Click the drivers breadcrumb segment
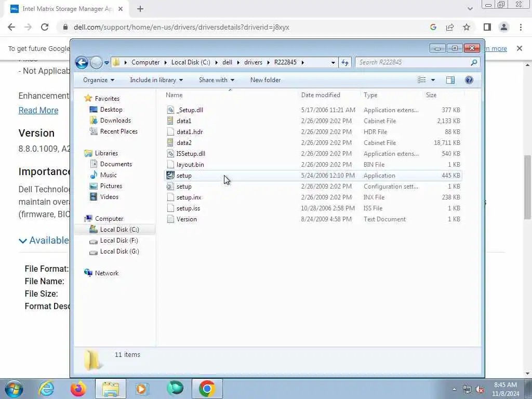532x399 pixels. pyautogui.click(x=253, y=62)
